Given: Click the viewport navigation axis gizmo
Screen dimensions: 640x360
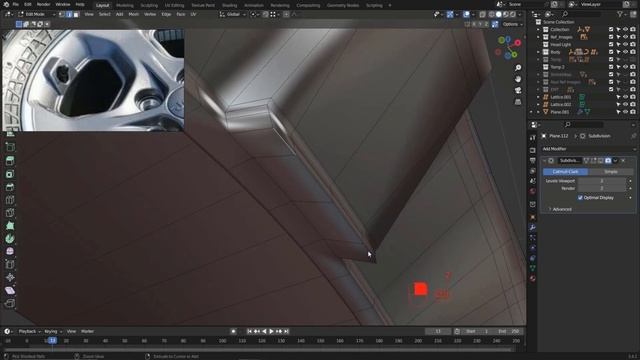Looking at the screenshot, I should coord(508,47).
